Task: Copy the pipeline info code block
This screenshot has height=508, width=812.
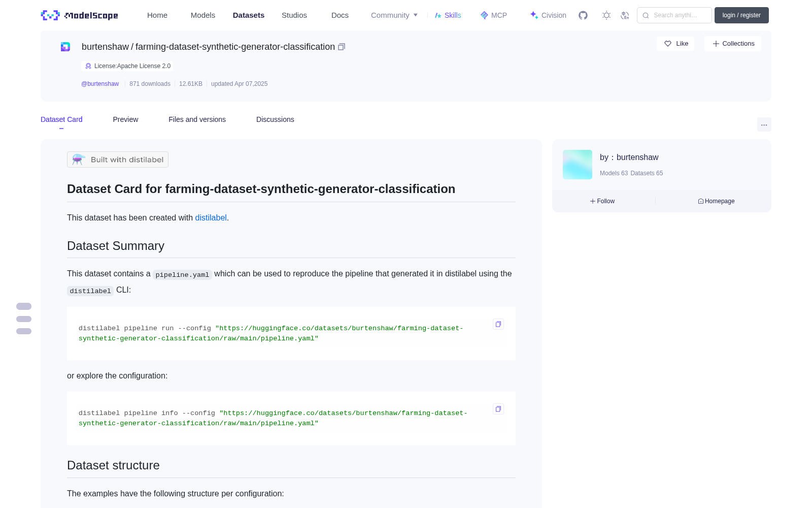Action: tap(498, 409)
